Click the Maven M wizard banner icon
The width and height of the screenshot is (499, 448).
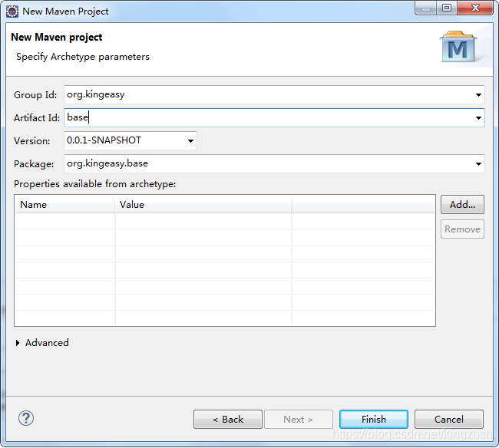[x=458, y=47]
